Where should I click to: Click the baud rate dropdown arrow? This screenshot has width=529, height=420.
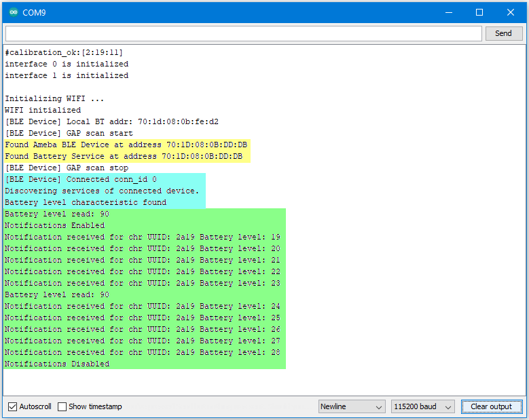[448, 407]
